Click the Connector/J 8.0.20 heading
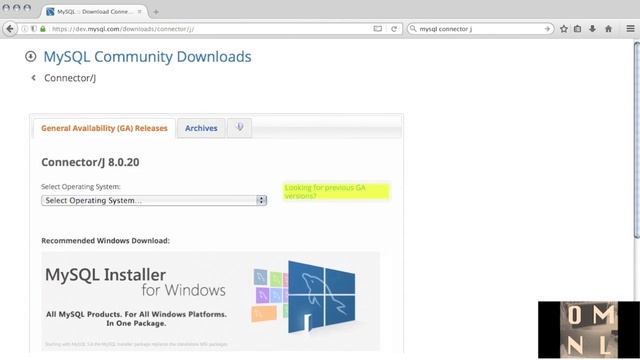 [90, 162]
